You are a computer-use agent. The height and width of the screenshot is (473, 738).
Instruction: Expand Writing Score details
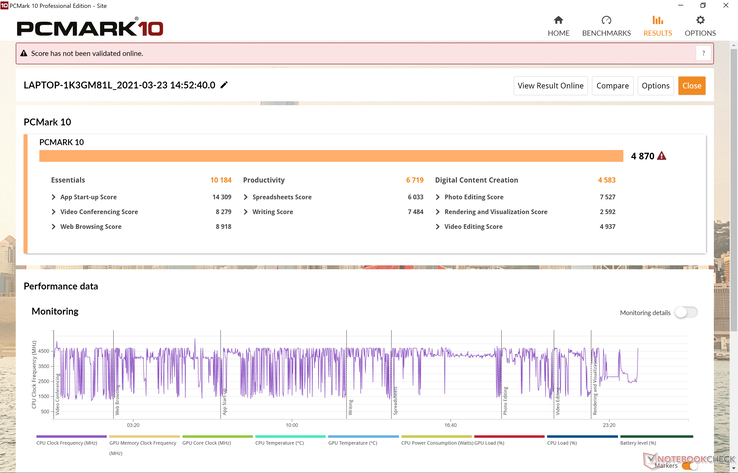(x=246, y=212)
